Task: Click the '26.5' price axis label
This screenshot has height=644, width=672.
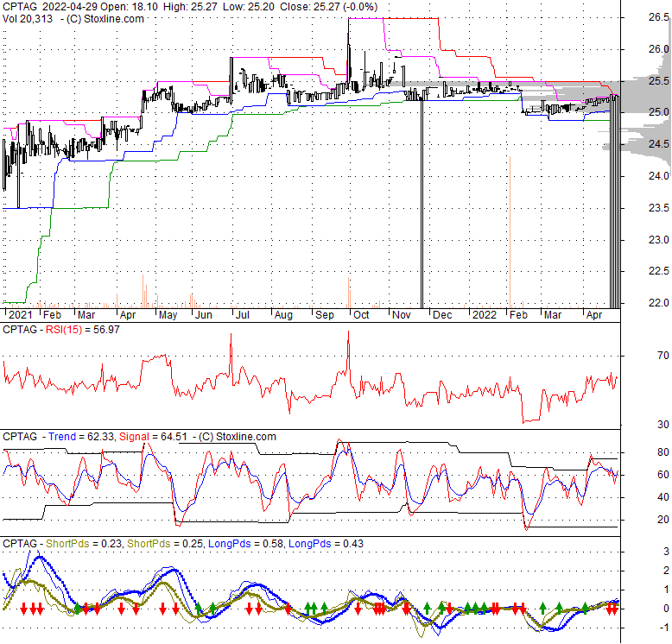Action: 658,17
